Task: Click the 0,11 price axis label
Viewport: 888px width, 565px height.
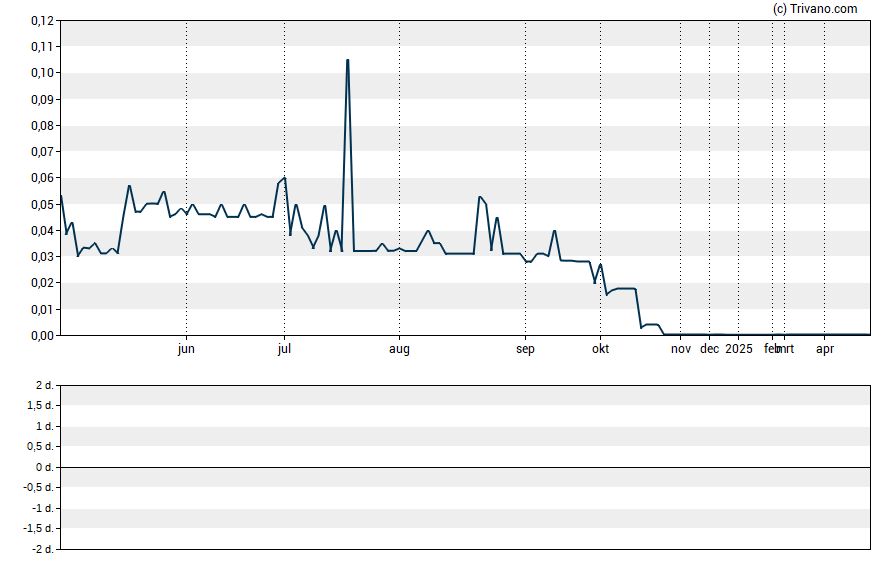Action: [42, 47]
